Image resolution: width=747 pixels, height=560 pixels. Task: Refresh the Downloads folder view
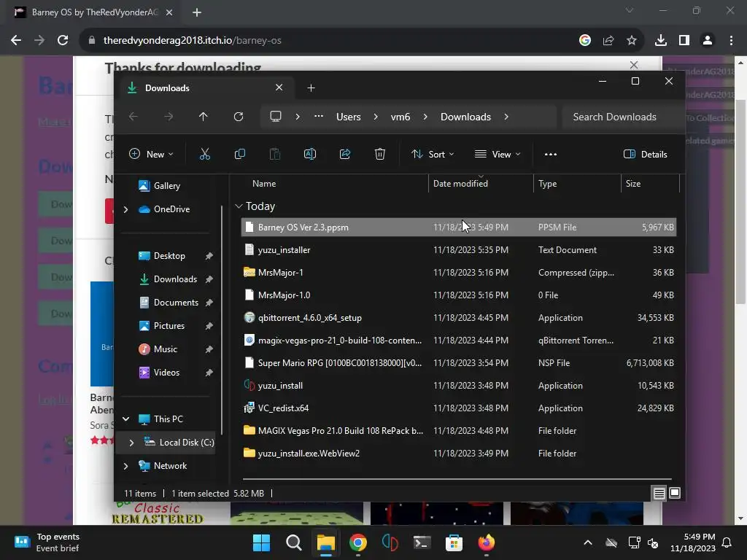click(x=239, y=117)
